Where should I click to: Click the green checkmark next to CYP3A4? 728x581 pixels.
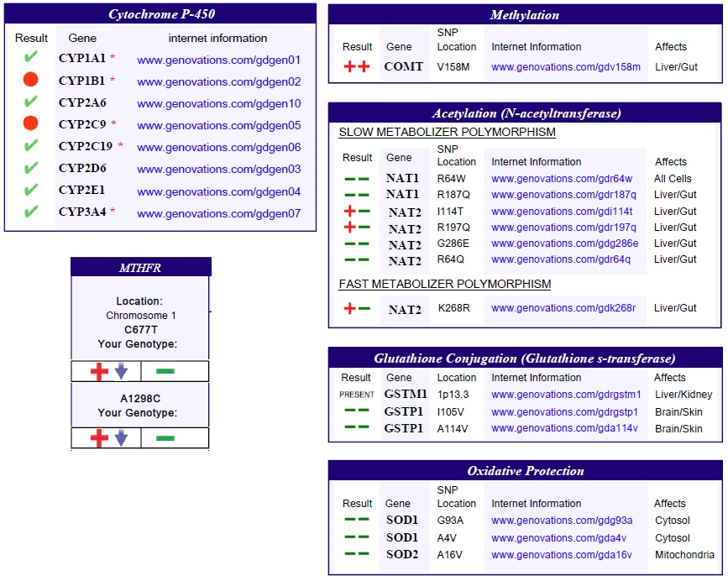30,212
